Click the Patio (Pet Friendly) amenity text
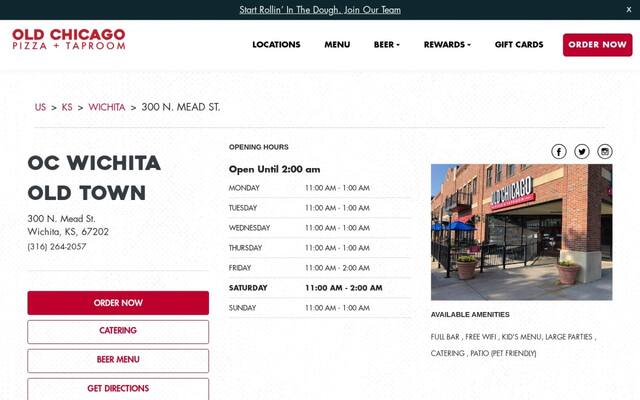The image size is (640, 400). [503, 353]
